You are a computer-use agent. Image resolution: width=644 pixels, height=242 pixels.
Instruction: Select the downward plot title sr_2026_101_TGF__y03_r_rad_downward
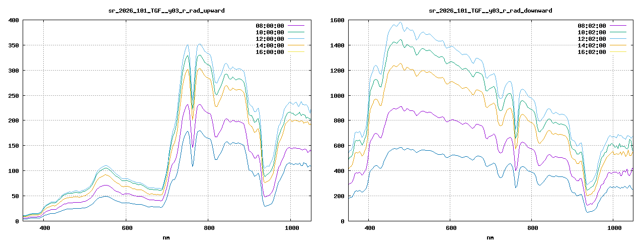(490, 11)
